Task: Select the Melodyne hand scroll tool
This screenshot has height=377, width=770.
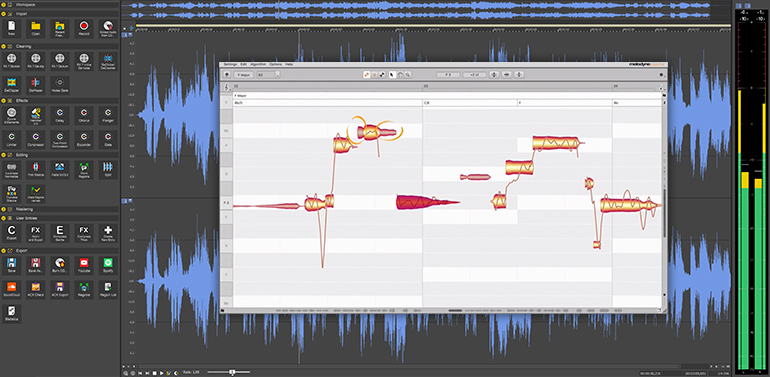Action: point(400,75)
